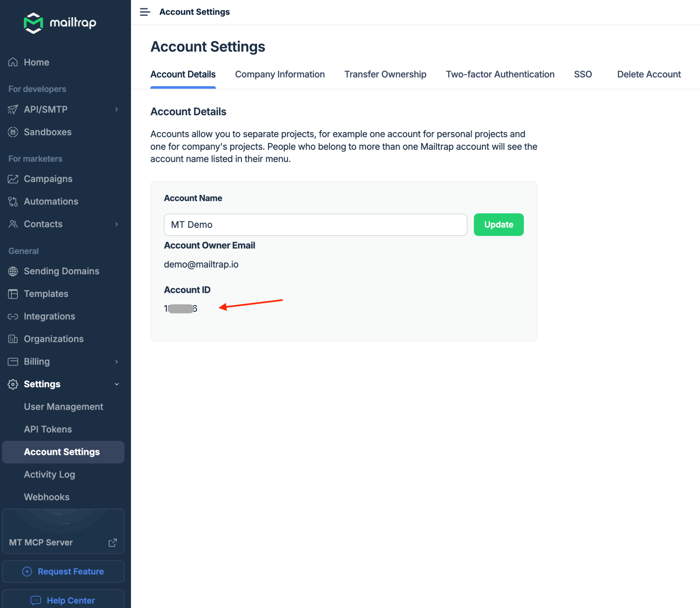
Task: Click the Automations flow icon
Action: pos(13,201)
